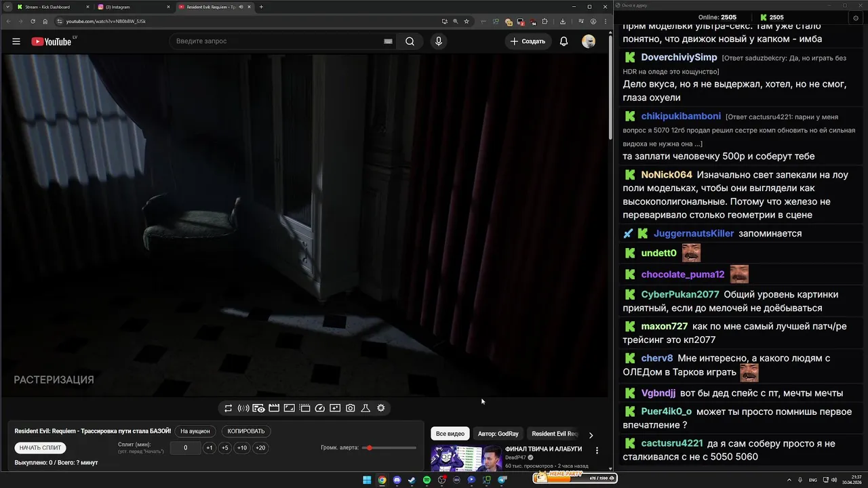The height and width of the screenshot is (488, 868).
Task: Open the zoom magnifier icon in address bar
Action: pos(456,21)
